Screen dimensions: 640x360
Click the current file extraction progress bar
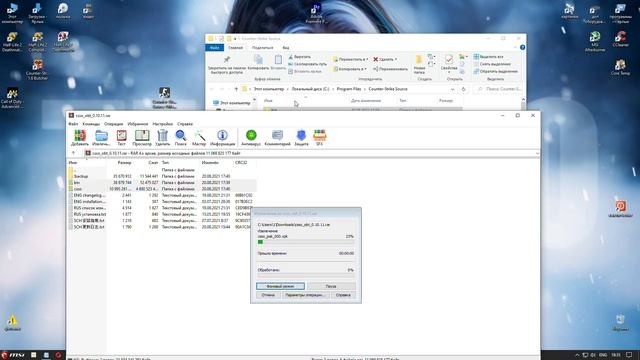[x=306, y=242]
